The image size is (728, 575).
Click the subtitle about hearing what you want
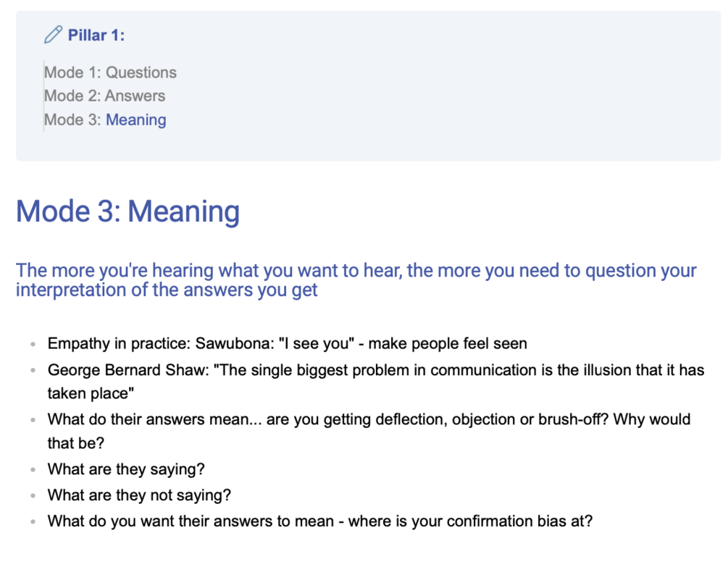356,280
